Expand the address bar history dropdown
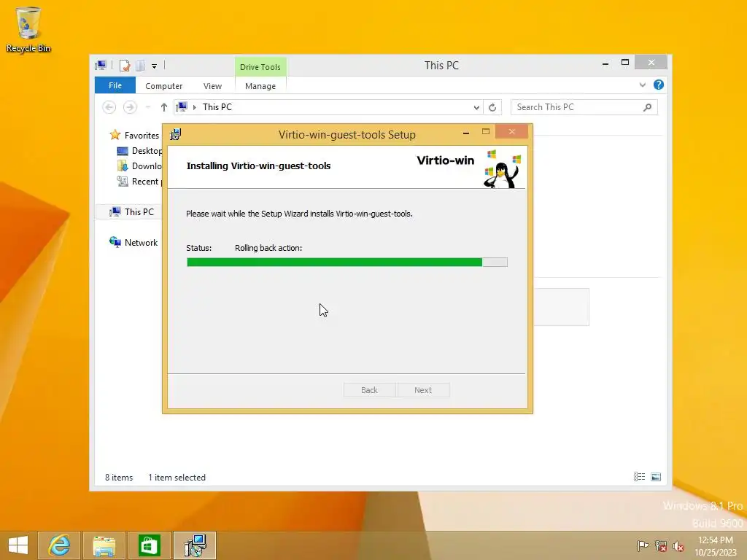747x560 pixels. pyautogui.click(x=476, y=108)
